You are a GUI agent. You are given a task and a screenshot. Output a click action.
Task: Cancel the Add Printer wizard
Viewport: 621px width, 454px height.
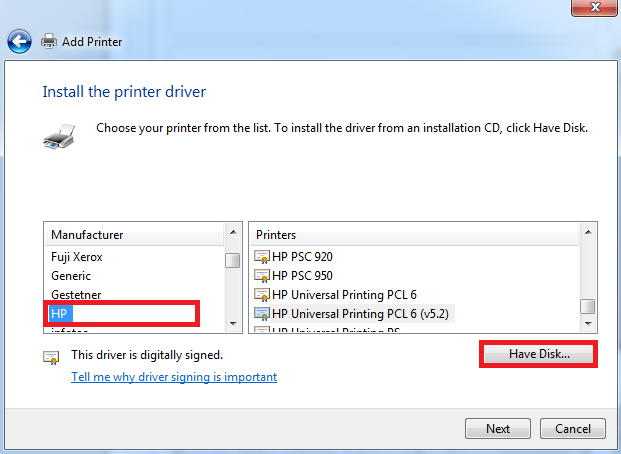[573, 428]
